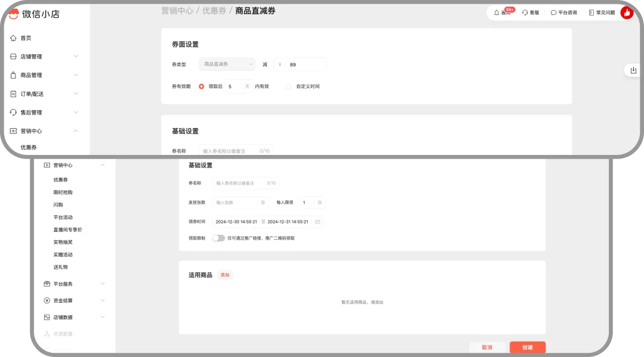Click the red thumbs-up profile avatar

[627, 13]
